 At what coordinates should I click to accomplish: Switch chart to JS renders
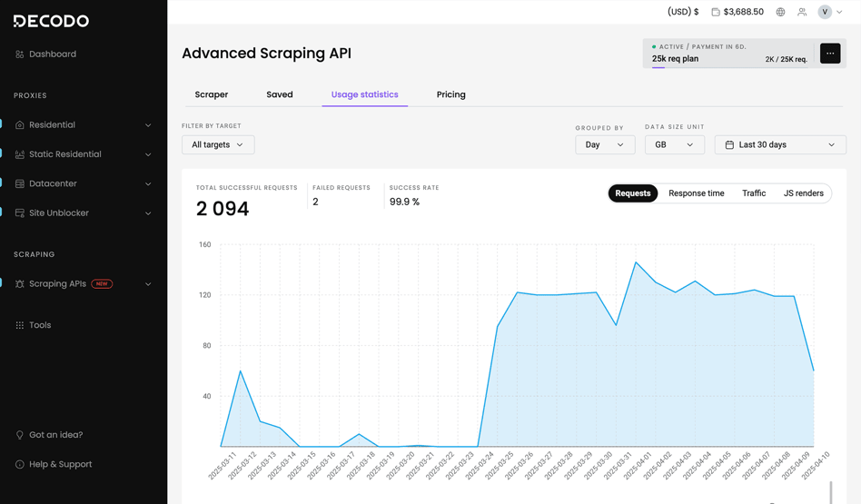coord(803,193)
